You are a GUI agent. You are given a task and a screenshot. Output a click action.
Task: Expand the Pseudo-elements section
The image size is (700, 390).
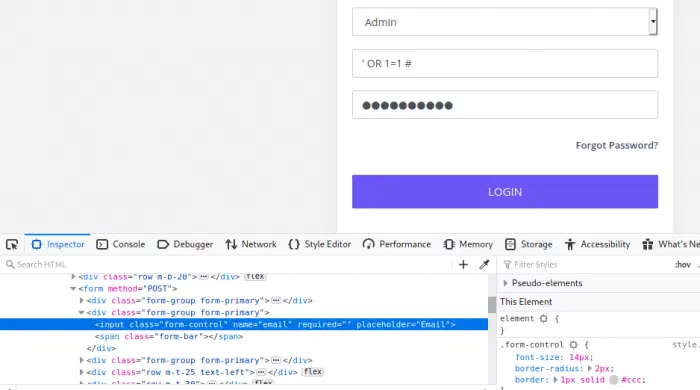505,283
